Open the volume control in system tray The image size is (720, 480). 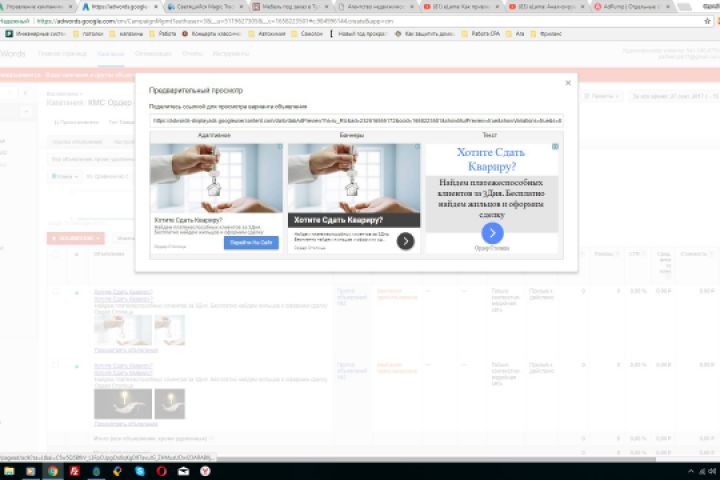pyautogui.click(x=713, y=471)
